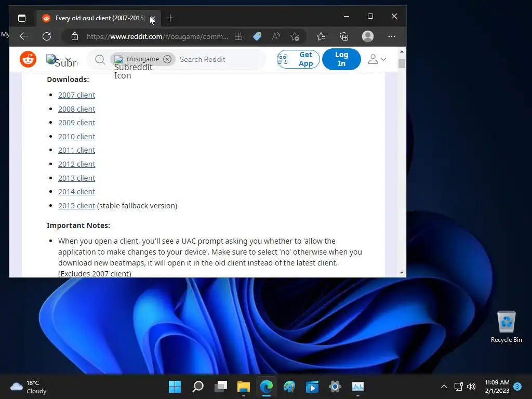Open the 2007 client download link

pos(77,95)
